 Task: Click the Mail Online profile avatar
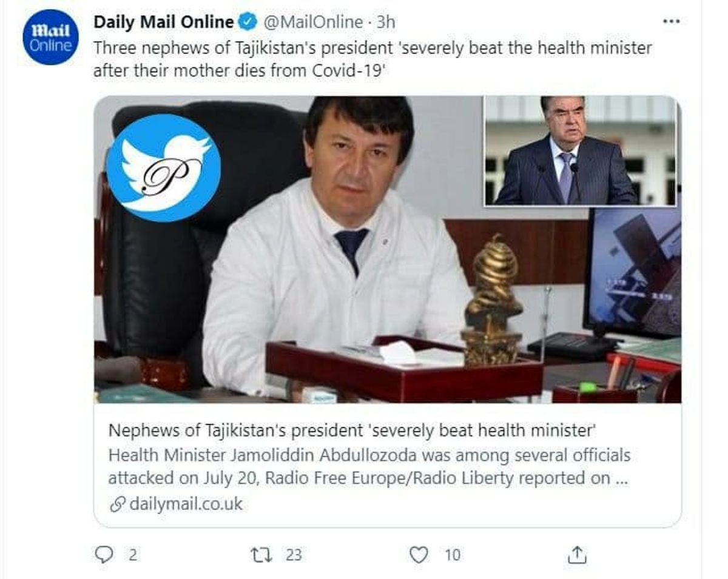pos(50,38)
